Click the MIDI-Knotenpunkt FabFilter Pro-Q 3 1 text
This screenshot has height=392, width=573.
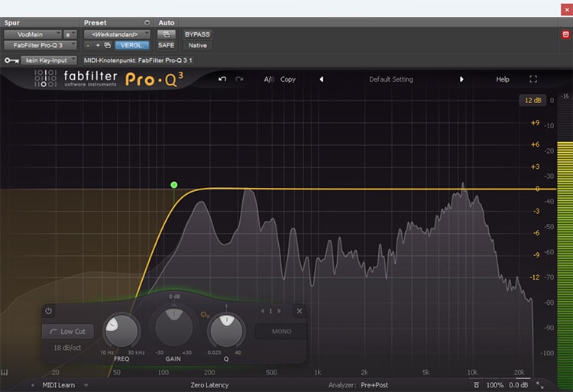click(x=138, y=60)
